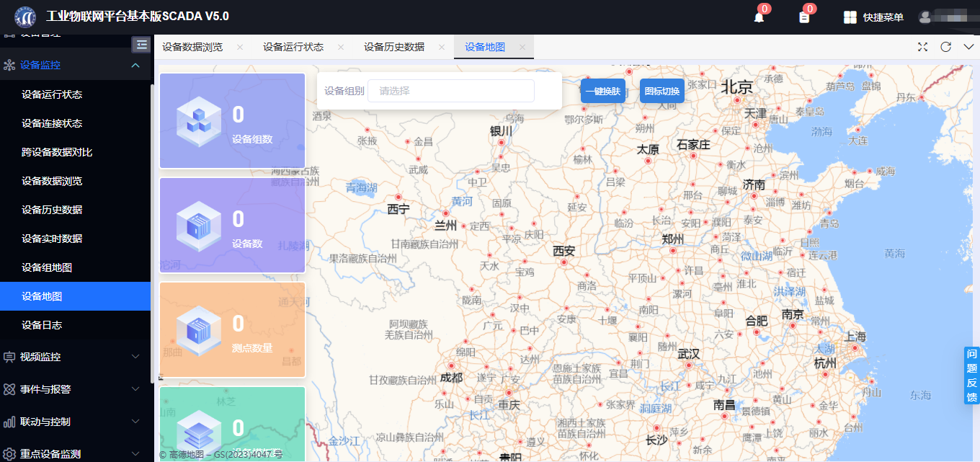Click the 测点数量 cube icon

pos(198,329)
